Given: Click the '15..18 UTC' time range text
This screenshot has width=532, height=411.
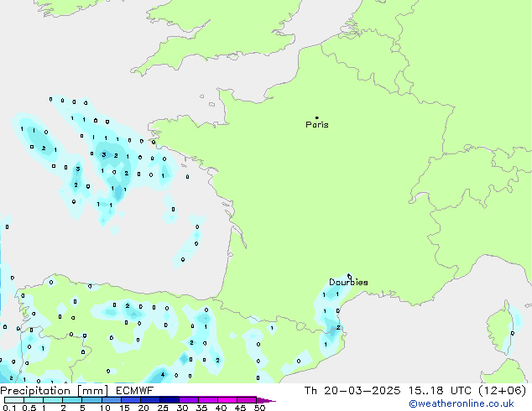Looking at the screenshot, I should (440, 391).
